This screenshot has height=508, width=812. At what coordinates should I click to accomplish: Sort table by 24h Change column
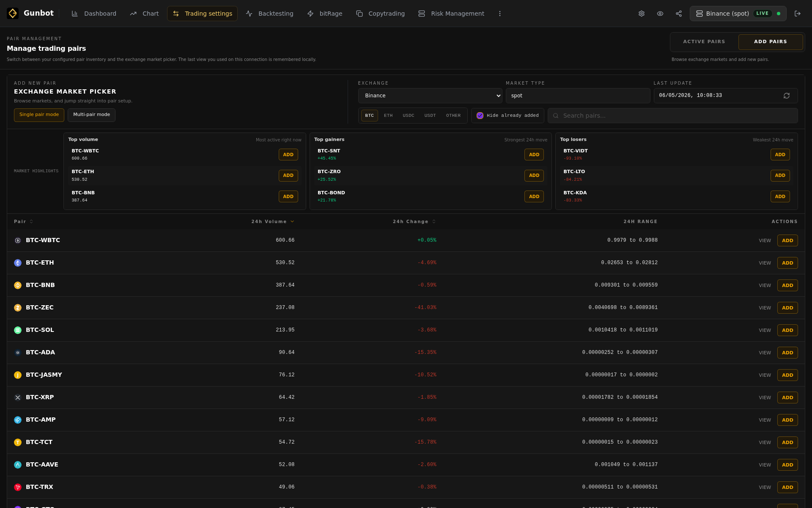414,221
